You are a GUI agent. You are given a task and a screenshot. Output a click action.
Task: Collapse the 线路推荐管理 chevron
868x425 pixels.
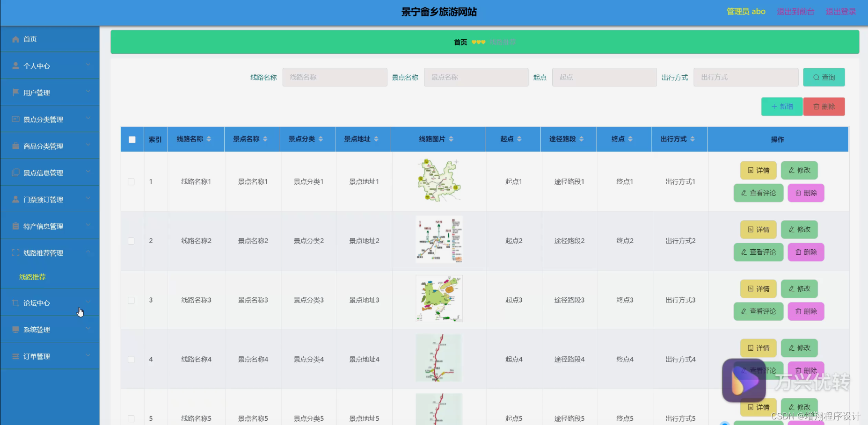pyautogui.click(x=88, y=252)
